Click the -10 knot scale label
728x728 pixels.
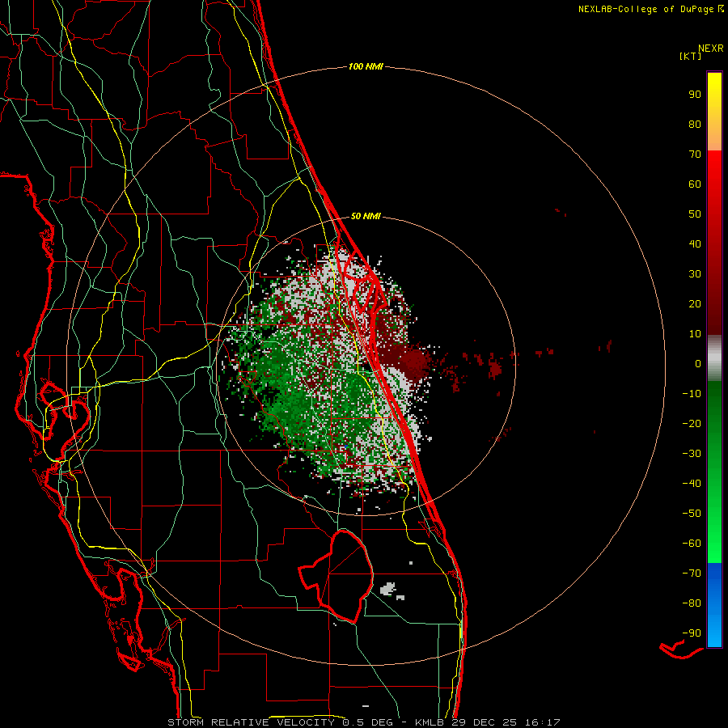pyautogui.click(x=692, y=394)
